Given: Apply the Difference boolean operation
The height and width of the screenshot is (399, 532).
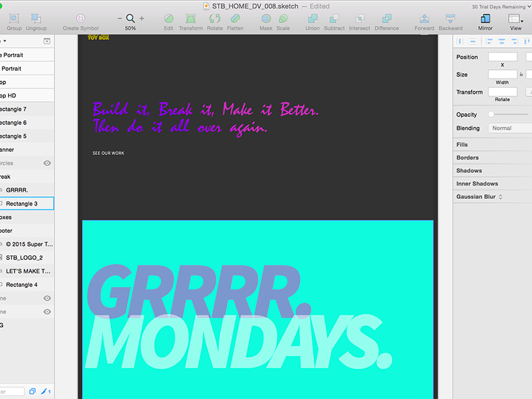Looking at the screenshot, I should 387,22.
